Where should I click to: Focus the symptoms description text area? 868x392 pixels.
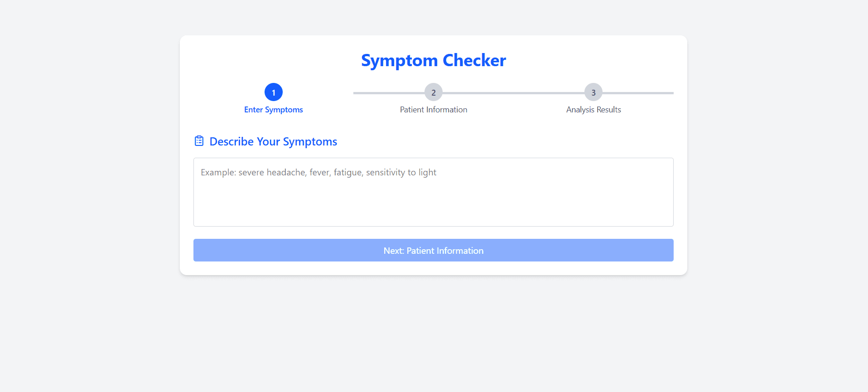[434, 199]
